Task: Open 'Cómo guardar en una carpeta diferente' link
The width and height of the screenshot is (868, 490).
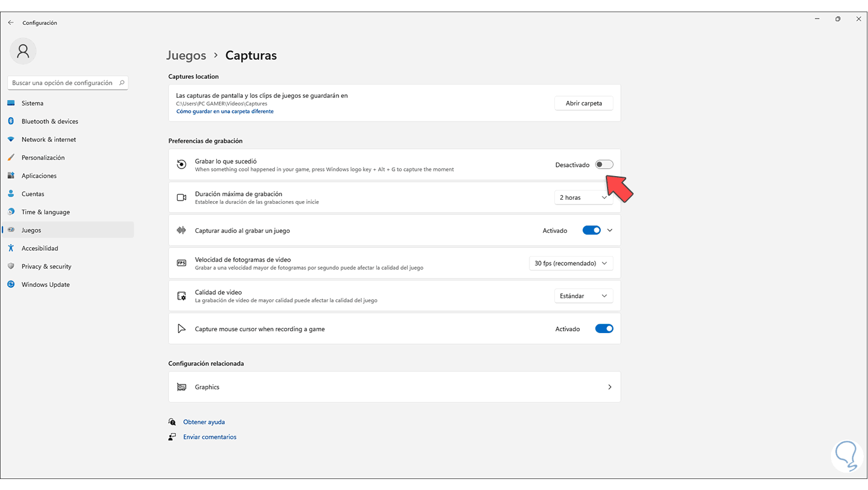Action: [x=225, y=111]
